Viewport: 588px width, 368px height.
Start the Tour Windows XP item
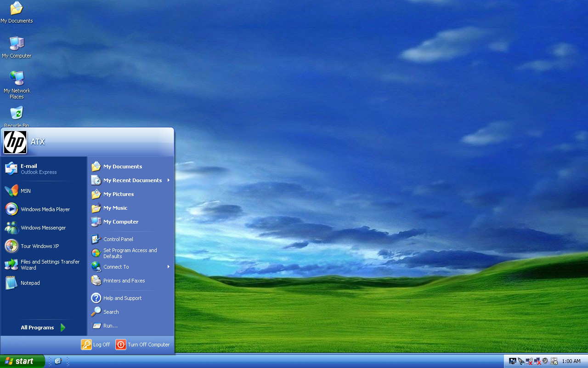pyautogui.click(x=44, y=246)
